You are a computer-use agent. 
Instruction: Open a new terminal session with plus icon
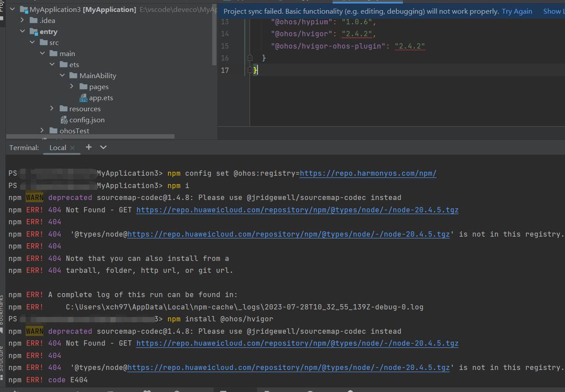89,147
